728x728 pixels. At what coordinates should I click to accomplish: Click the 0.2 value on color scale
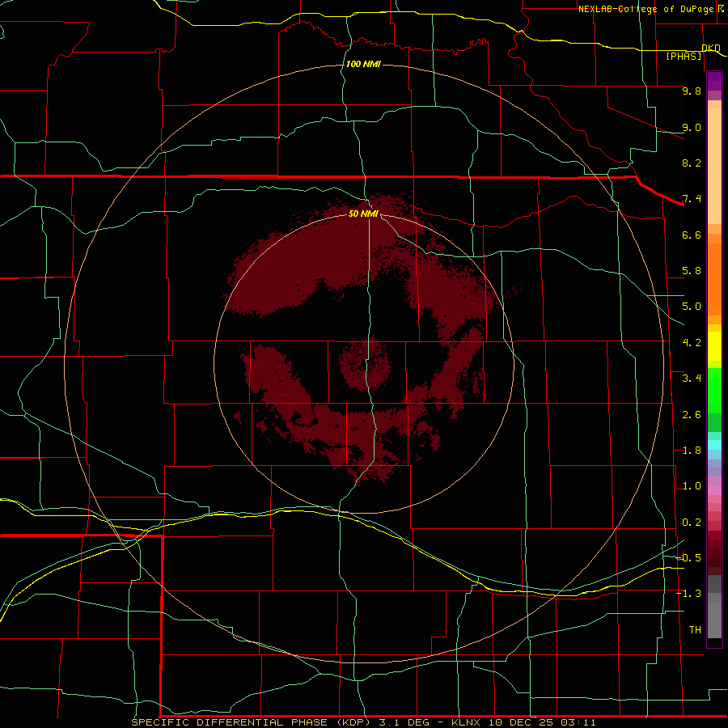(692, 523)
